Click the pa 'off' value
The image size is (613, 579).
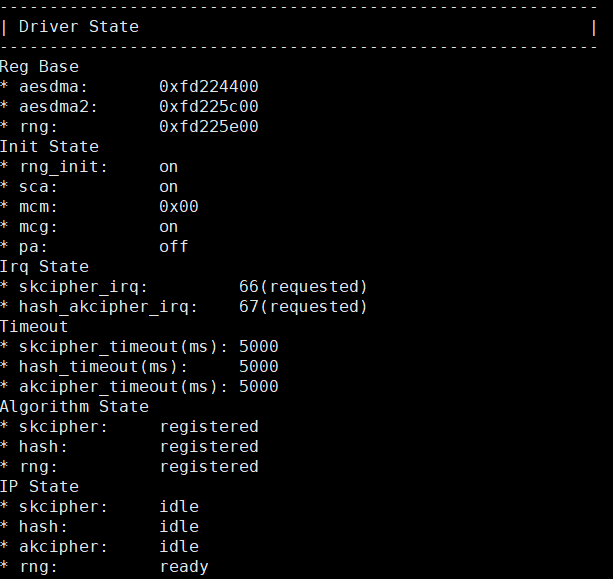174,247
